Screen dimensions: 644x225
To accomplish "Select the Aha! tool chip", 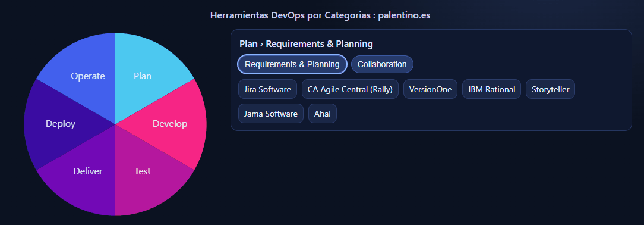I will (323, 114).
